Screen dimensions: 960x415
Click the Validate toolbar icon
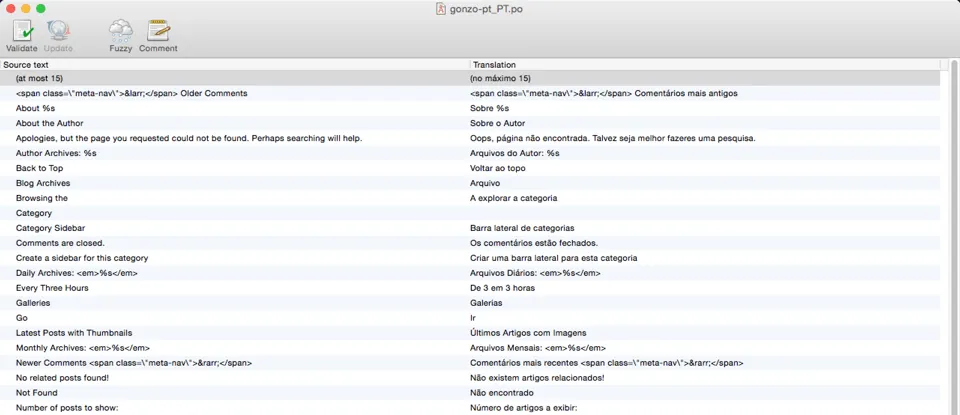(22, 31)
